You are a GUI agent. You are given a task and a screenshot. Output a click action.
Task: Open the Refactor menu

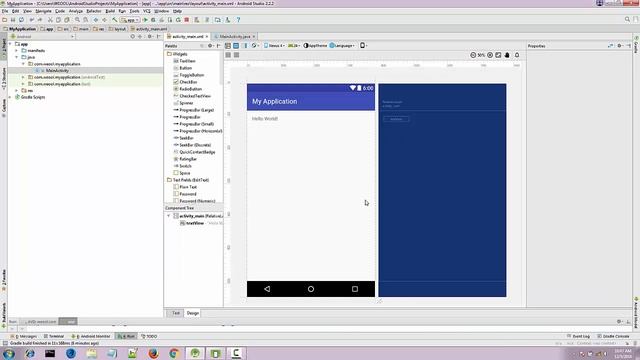[x=94, y=11]
